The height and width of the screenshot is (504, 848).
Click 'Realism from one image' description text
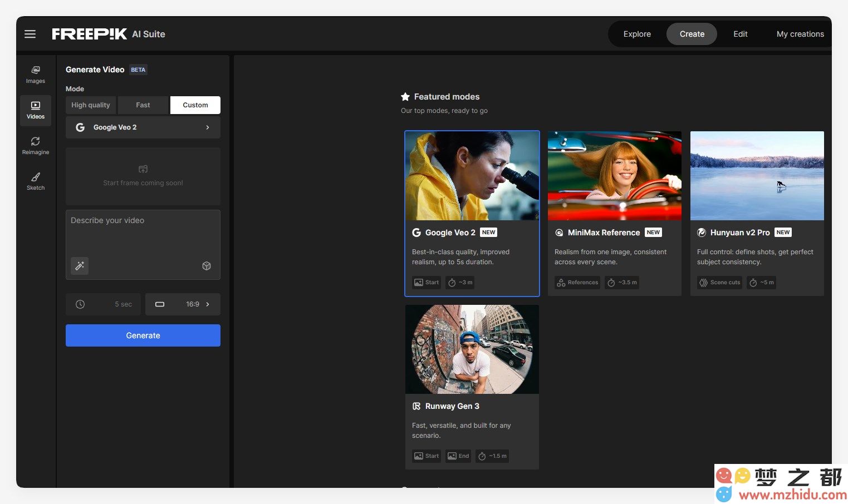610,257
